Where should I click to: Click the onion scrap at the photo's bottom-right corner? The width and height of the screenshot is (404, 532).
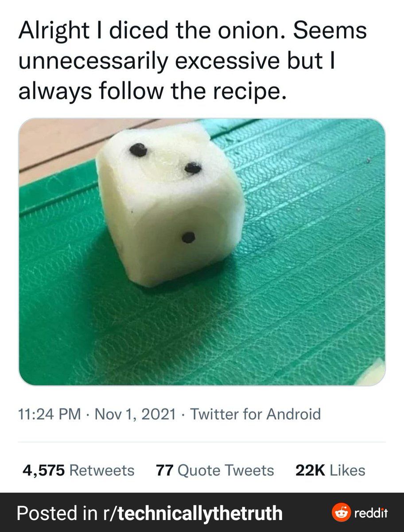(375, 371)
